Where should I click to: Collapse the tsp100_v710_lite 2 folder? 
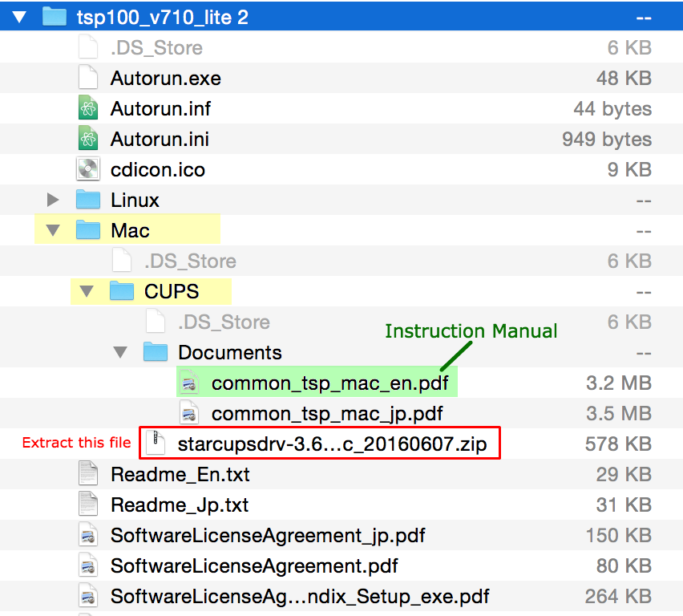[19, 14]
